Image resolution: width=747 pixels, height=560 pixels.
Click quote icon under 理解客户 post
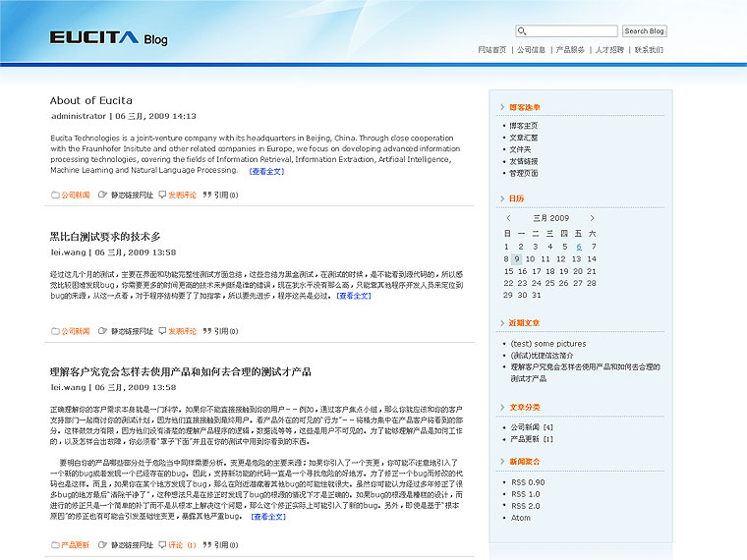point(206,544)
